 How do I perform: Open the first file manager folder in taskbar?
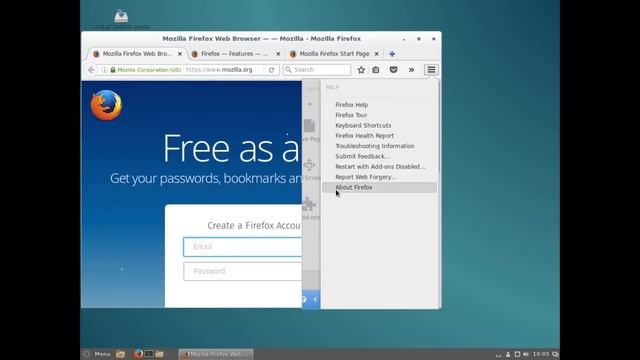coord(120,354)
